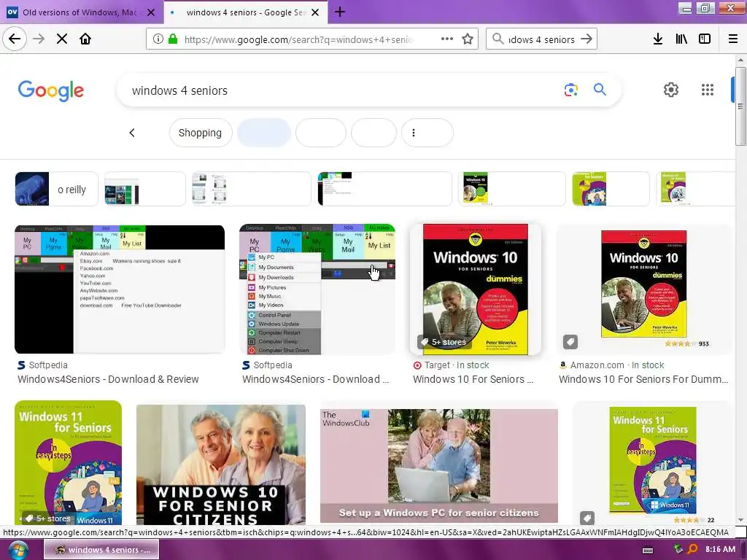The image size is (747, 560).
Task: Click the on-screen keyboard tray icon
Action: (648, 550)
